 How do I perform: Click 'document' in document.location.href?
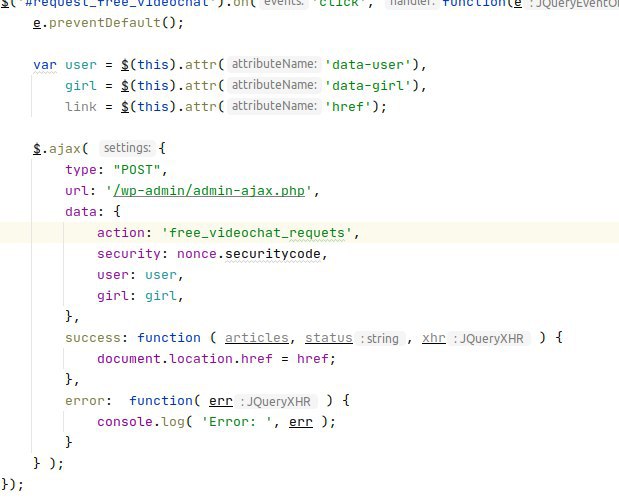[129, 359]
